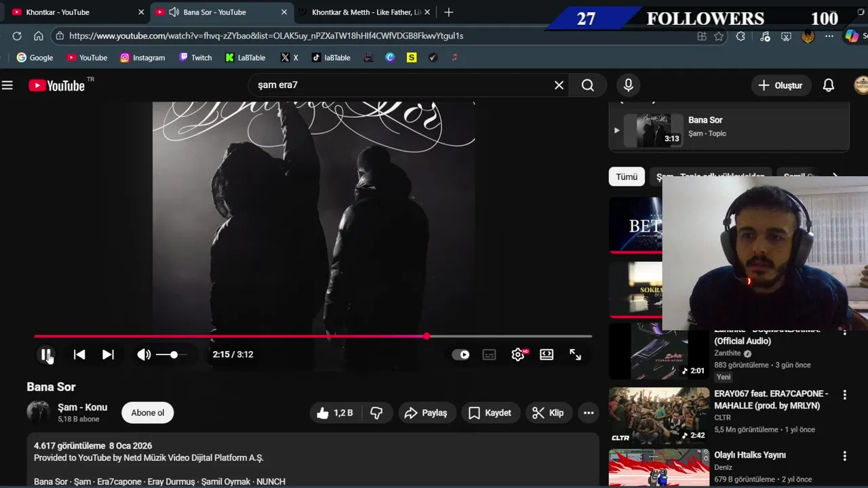Image resolution: width=868 pixels, height=488 pixels.
Task: Open YouTube bookmark
Action: (87, 58)
